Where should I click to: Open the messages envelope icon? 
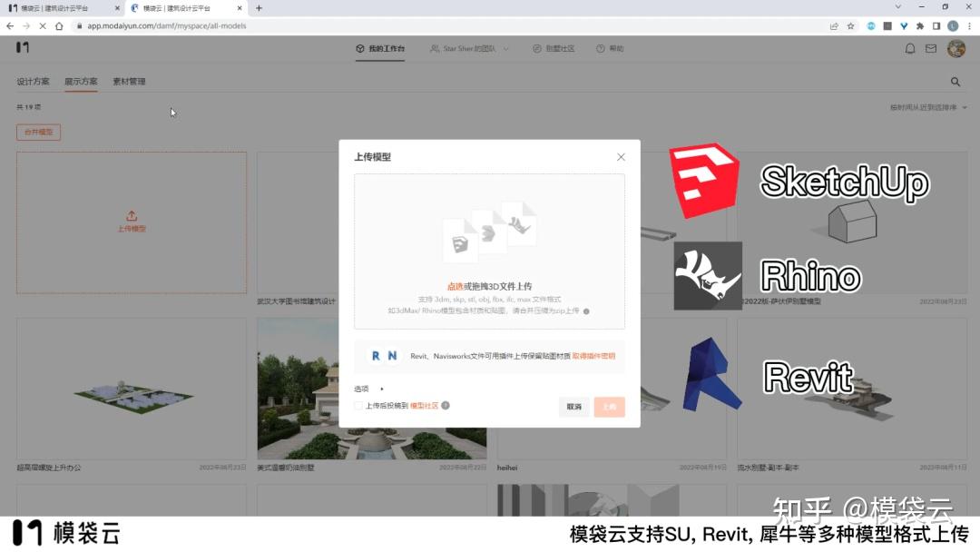pos(931,49)
